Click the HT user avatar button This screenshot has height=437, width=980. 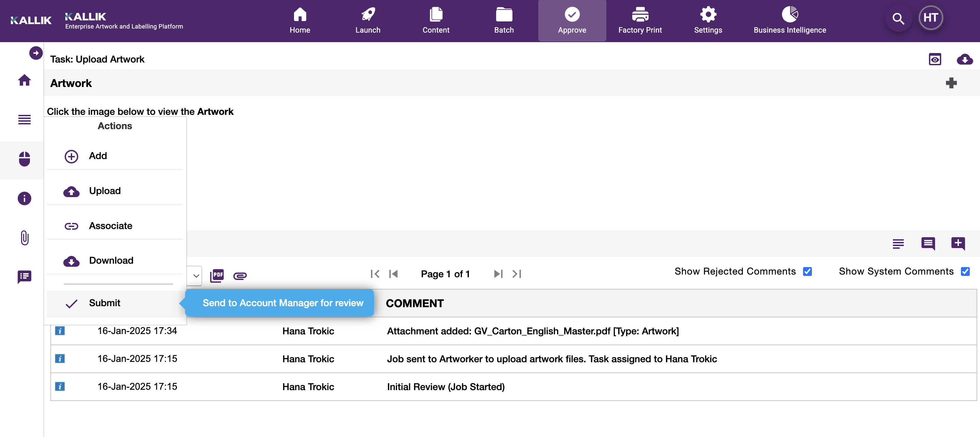point(930,18)
